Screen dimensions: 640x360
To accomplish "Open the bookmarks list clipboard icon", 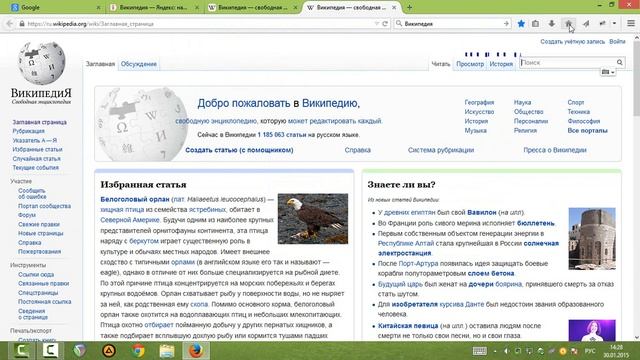I will [x=535, y=24].
